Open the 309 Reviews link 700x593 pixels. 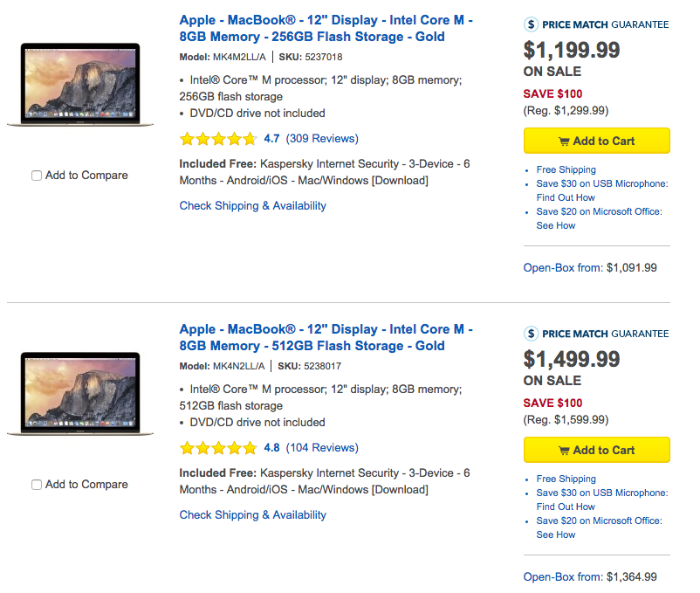point(322,139)
